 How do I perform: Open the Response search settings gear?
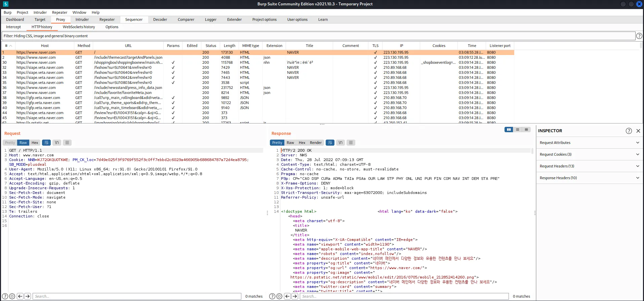point(279,296)
